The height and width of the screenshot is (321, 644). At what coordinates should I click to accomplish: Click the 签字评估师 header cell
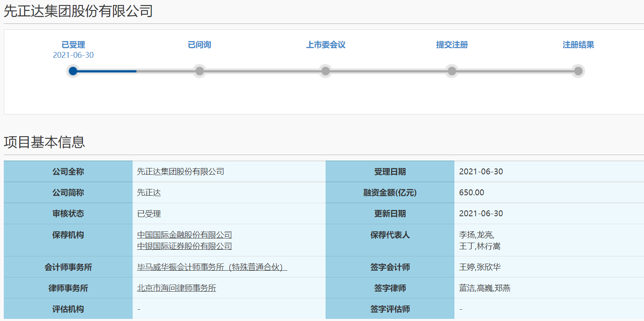(x=390, y=309)
